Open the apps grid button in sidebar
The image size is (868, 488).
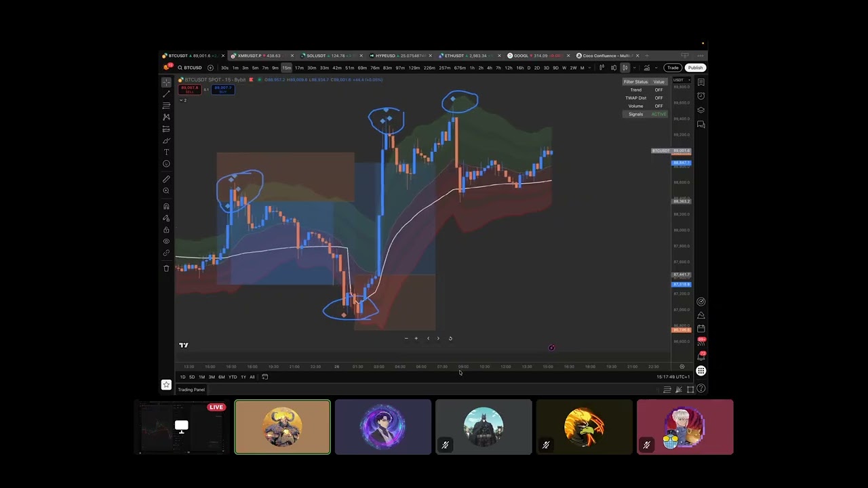(701, 370)
